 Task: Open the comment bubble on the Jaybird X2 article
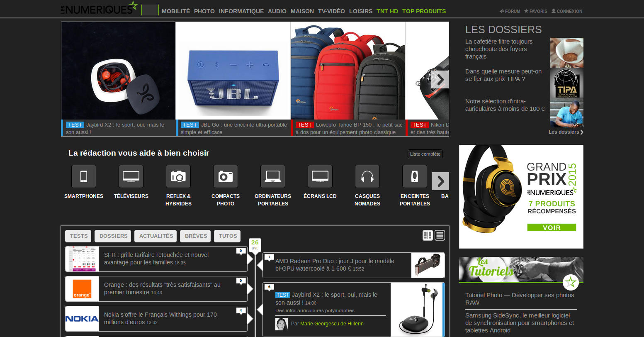269,287
